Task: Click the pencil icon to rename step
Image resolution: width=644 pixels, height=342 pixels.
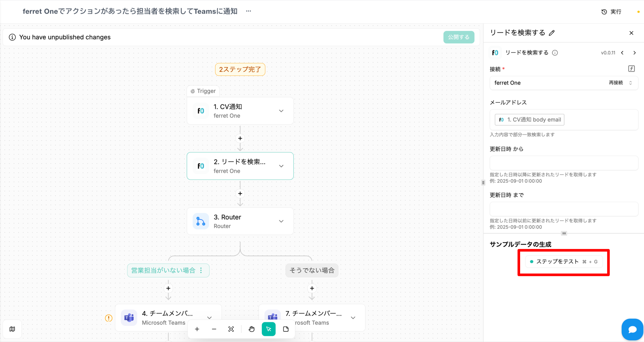Action: (x=552, y=33)
